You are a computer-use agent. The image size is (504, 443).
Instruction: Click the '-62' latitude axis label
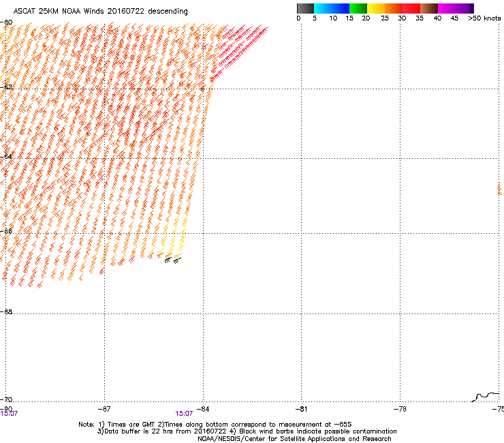point(6,87)
